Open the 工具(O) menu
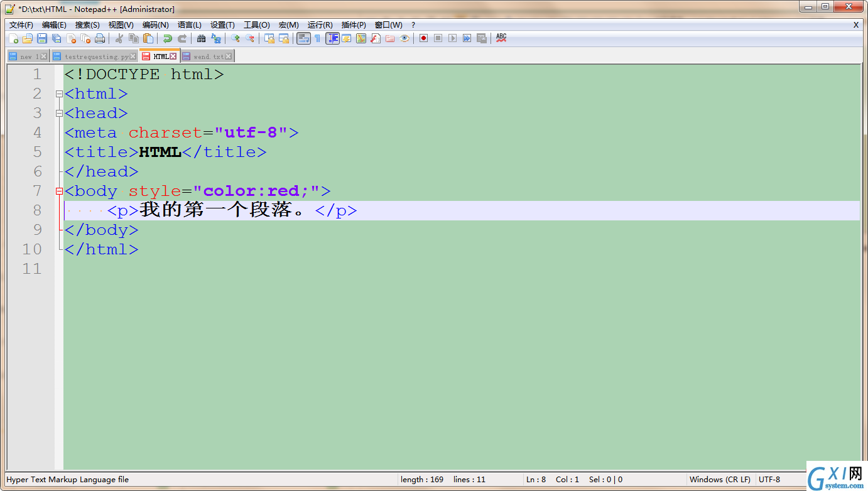This screenshot has height=491, width=868. click(256, 25)
